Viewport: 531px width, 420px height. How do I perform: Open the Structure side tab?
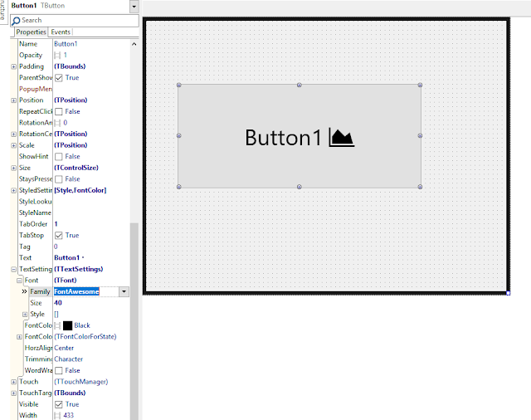click(x=3, y=11)
